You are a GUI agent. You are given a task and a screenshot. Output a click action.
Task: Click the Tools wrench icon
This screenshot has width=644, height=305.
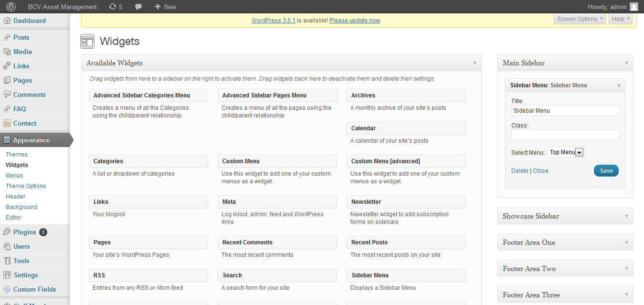coord(7,261)
